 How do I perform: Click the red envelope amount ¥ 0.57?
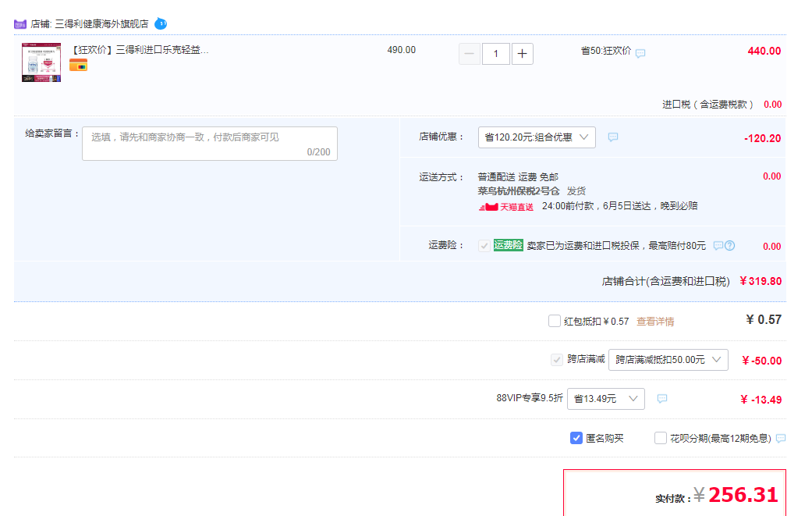764,319
